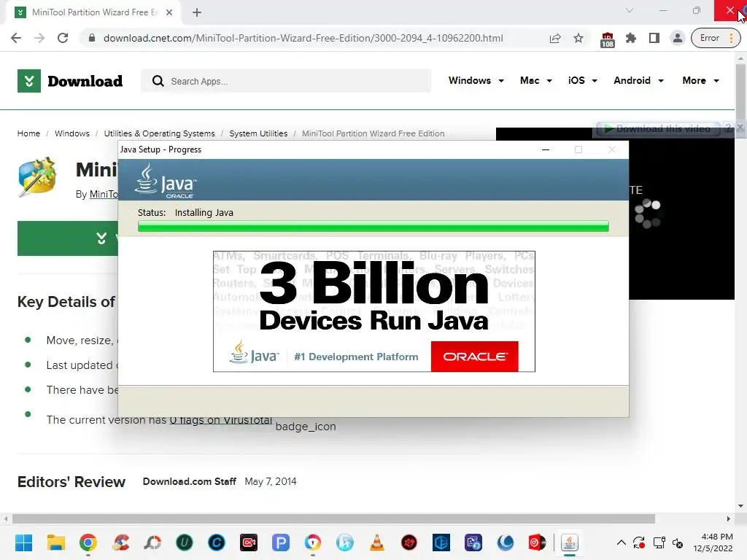Open the flags on VirusTotal link
Viewport: 747px width, 560px height.
coord(220,420)
